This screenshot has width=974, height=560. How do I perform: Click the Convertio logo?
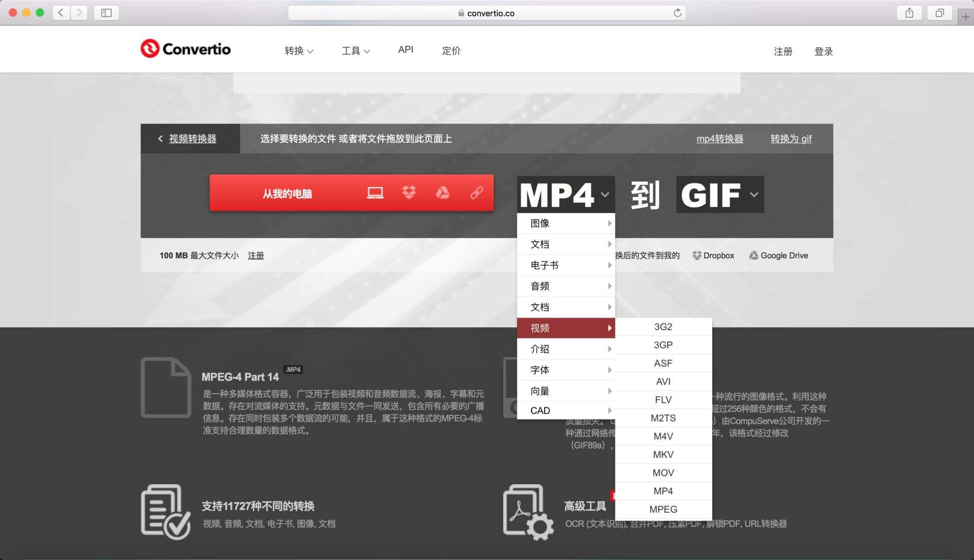click(x=185, y=49)
